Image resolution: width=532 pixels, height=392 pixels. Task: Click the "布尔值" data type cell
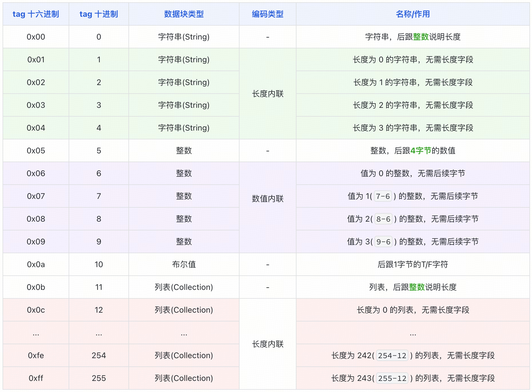(184, 265)
